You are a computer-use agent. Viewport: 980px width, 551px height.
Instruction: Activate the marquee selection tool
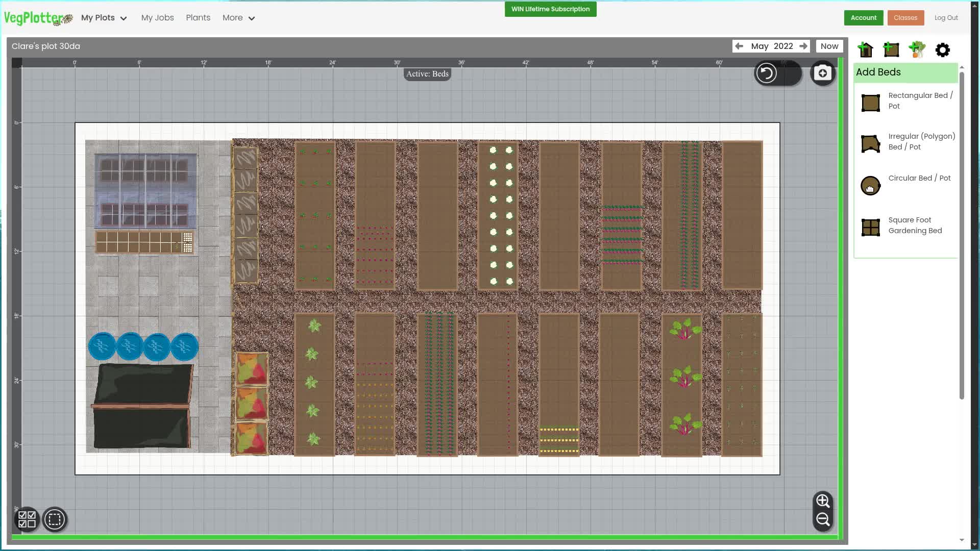tap(54, 520)
